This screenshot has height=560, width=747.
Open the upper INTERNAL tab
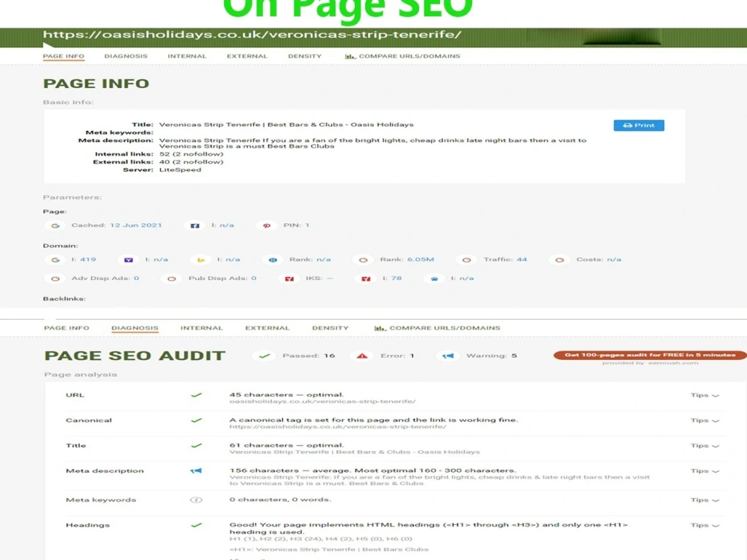pos(187,56)
